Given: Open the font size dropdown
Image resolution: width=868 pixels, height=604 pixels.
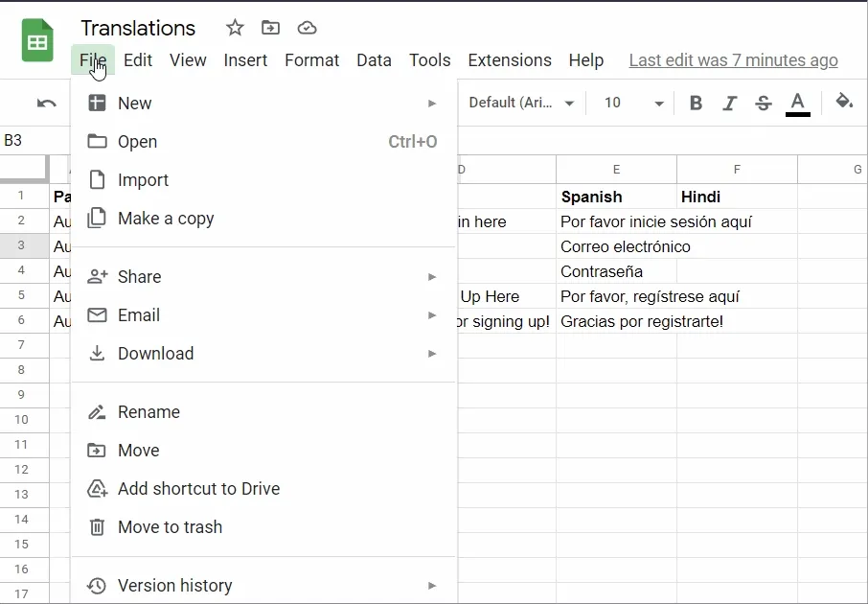Looking at the screenshot, I should (632, 103).
